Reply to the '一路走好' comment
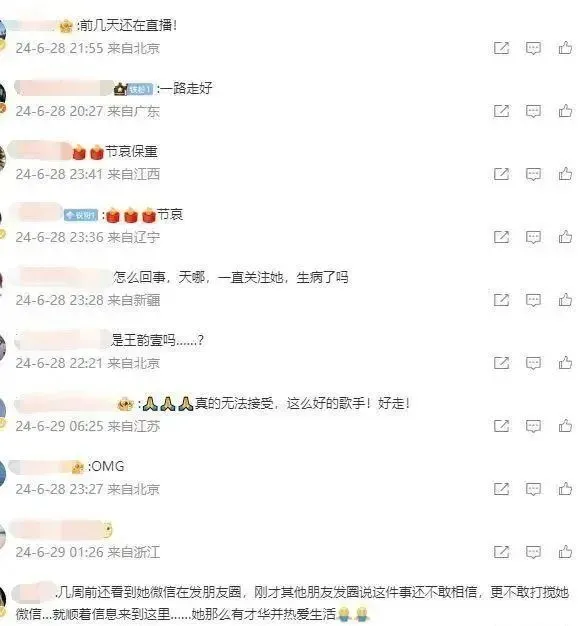This screenshot has width=581, height=626. click(533, 111)
